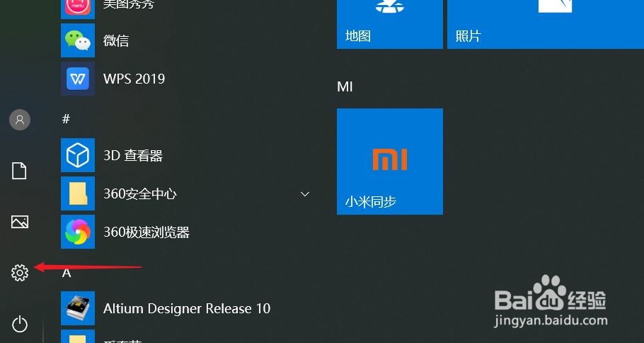Open the Altium Designer Release 10 icon
The height and width of the screenshot is (343, 644).
78,308
